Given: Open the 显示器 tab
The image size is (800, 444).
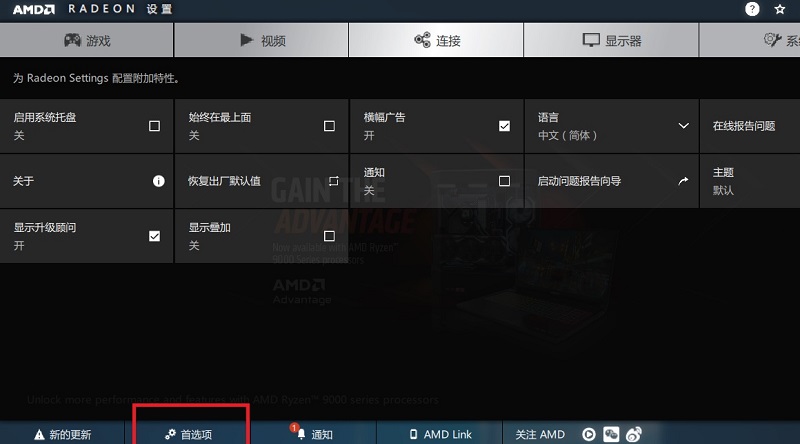Looking at the screenshot, I should [611, 40].
